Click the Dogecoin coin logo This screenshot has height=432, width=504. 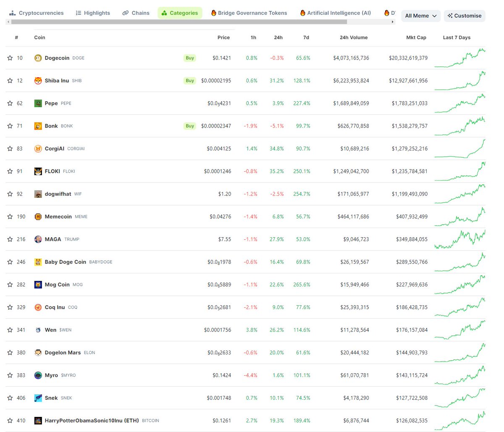[39, 58]
